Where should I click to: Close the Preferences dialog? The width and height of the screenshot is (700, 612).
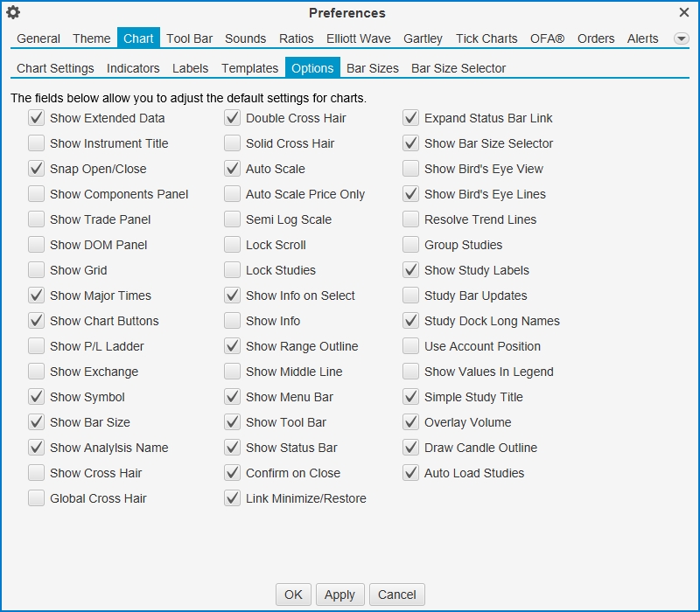684,12
